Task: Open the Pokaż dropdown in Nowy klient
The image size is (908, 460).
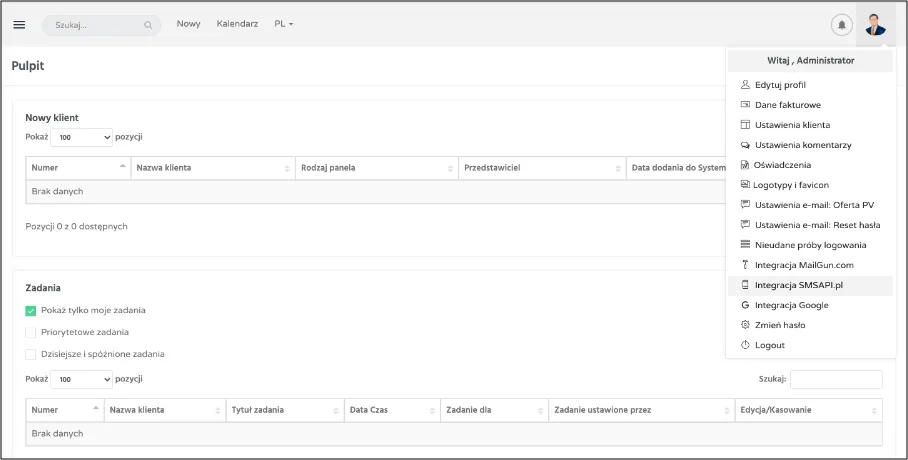Action: pyautogui.click(x=82, y=137)
